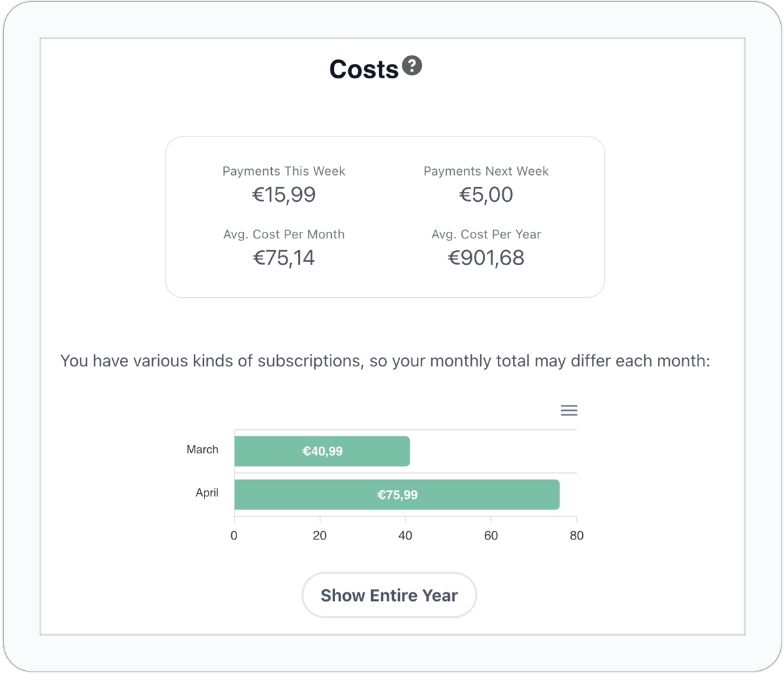Click the Payments Next Week label
The image size is (784, 674).
click(x=486, y=171)
